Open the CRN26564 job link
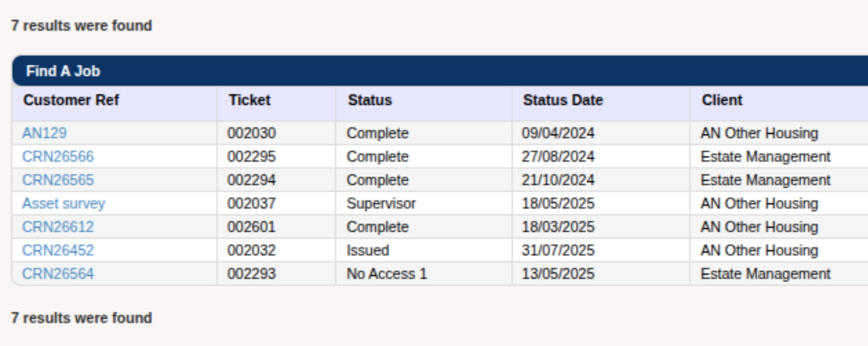The height and width of the screenshot is (346, 868). [58, 274]
